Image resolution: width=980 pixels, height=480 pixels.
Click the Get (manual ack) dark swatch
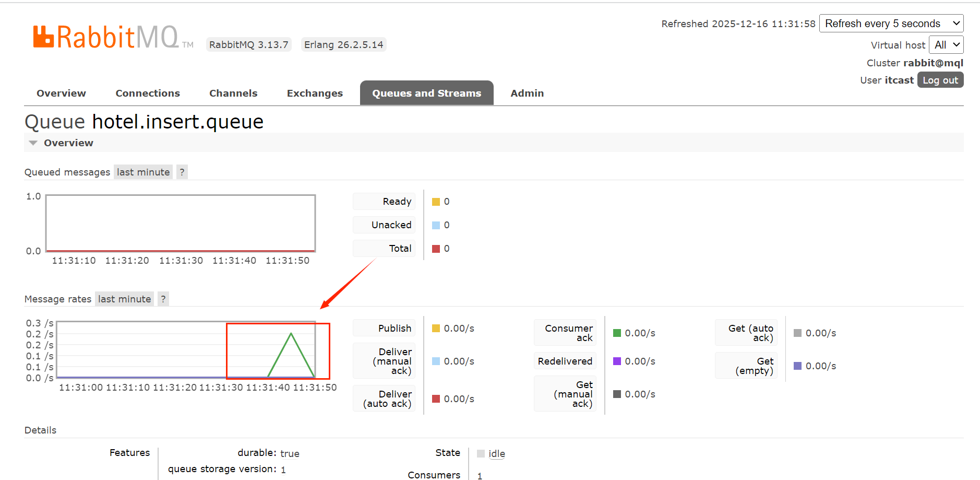[617, 394]
